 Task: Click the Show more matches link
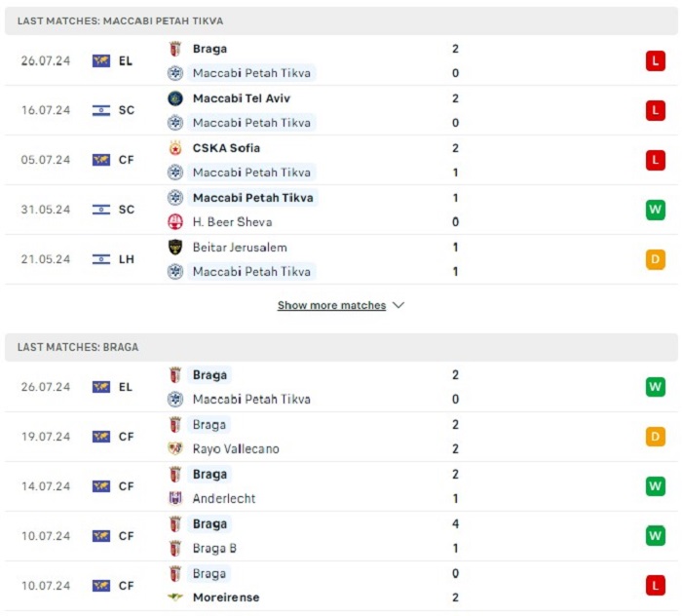click(x=331, y=305)
